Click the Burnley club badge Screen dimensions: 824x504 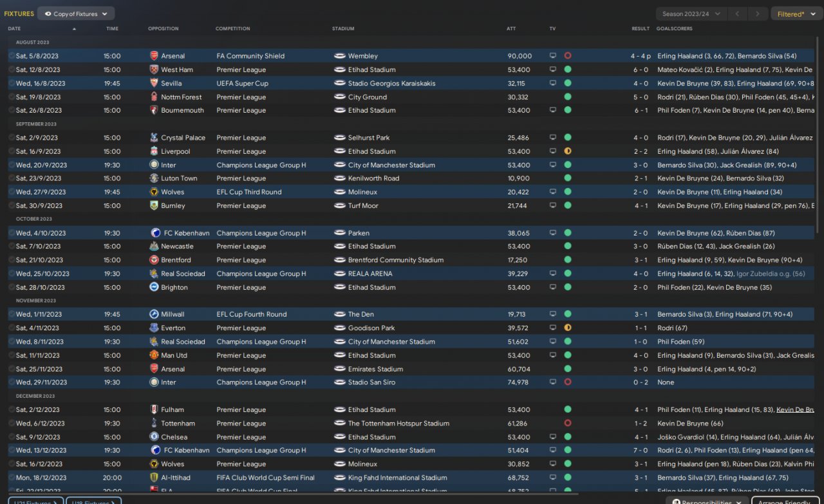click(x=154, y=206)
